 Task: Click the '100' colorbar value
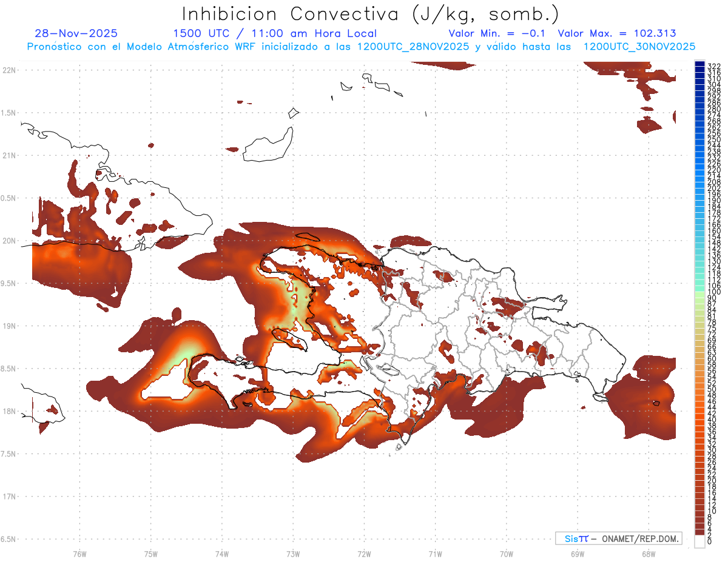click(x=713, y=292)
